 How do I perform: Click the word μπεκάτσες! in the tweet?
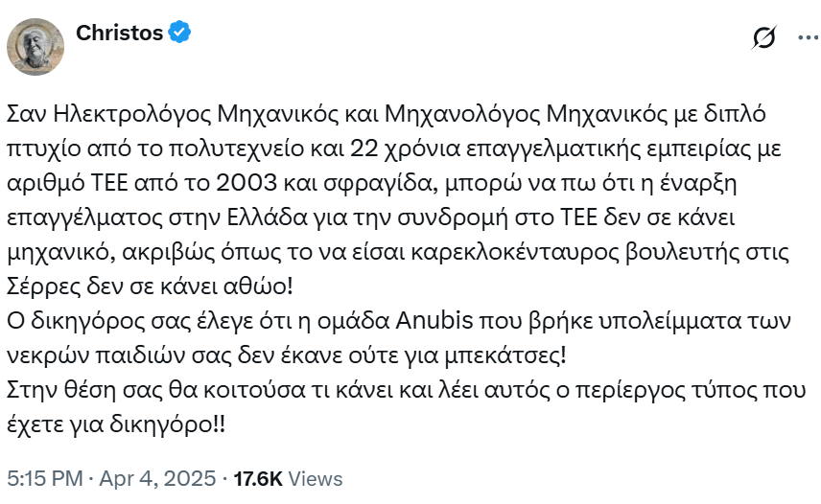[505, 355]
